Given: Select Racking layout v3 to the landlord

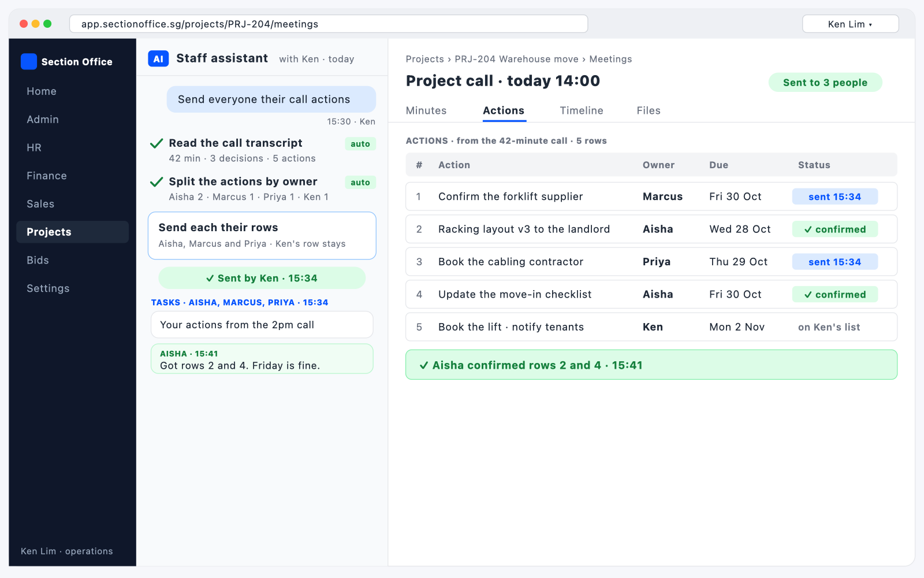Looking at the screenshot, I should pos(651,229).
